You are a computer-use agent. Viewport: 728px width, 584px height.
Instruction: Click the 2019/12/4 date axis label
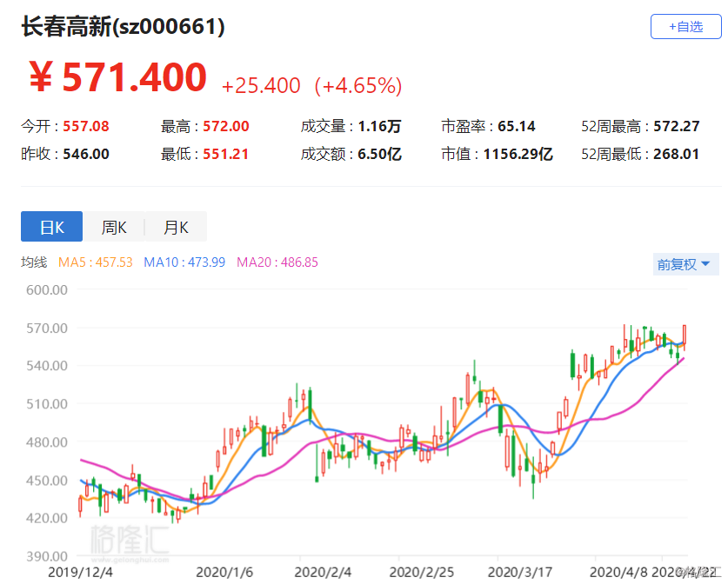click(x=80, y=573)
